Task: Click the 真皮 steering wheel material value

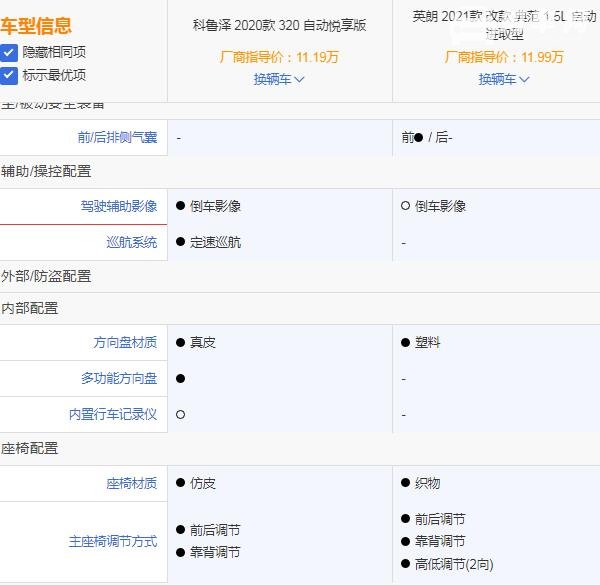Action: [x=203, y=342]
